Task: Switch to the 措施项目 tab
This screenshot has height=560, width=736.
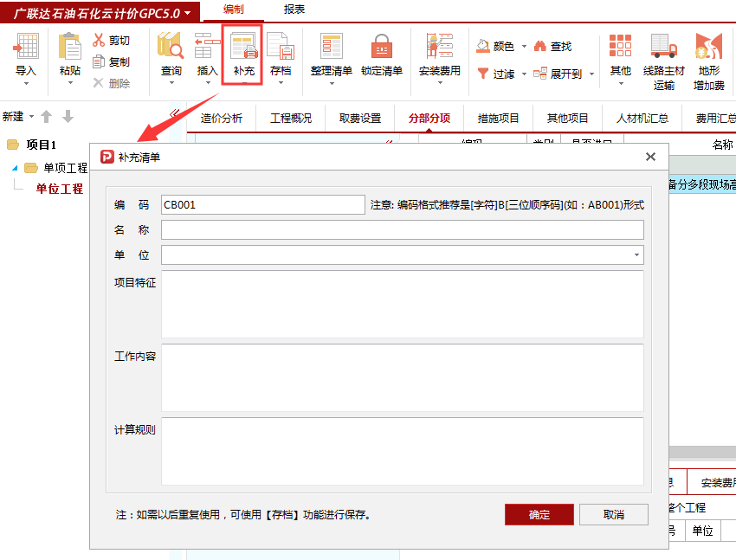Action: pyautogui.click(x=498, y=119)
